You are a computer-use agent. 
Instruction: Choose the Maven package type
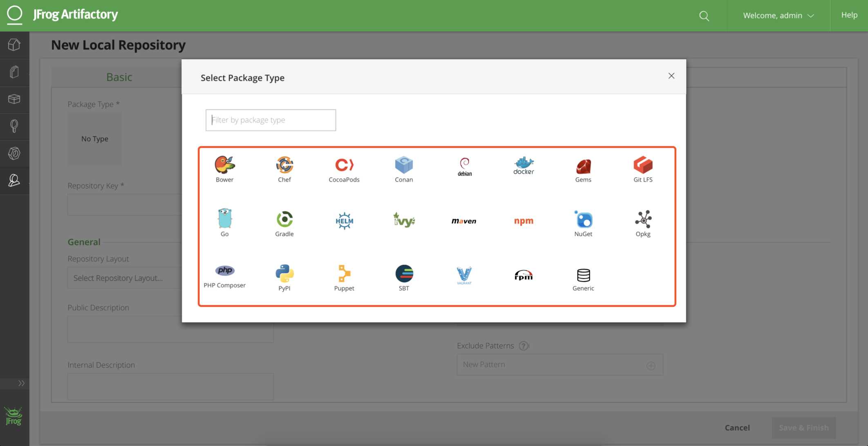pyautogui.click(x=464, y=221)
